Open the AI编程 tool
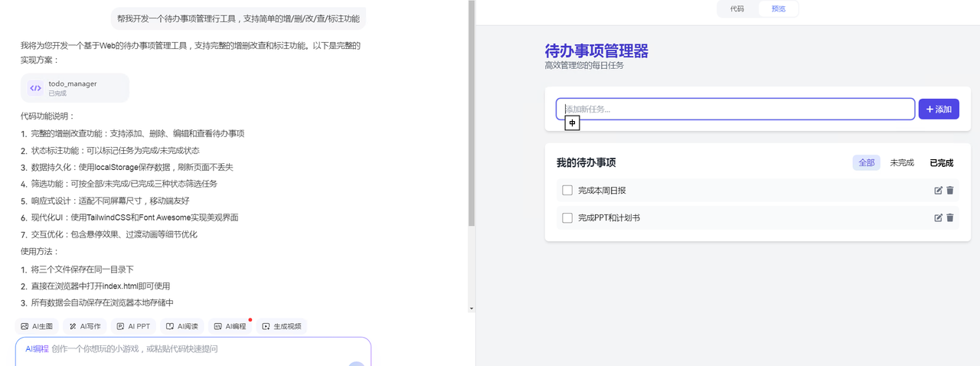 coord(230,326)
